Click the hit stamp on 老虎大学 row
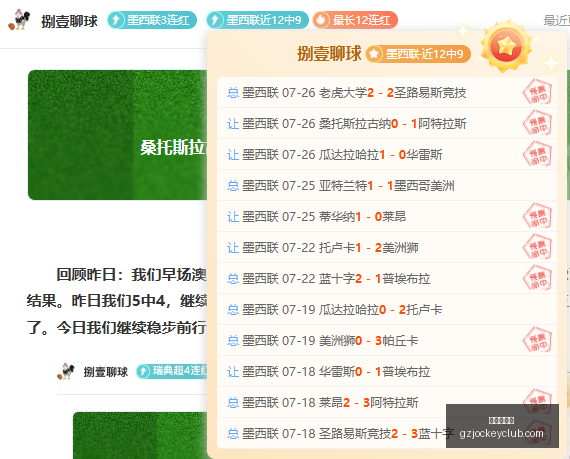 click(x=537, y=93)
